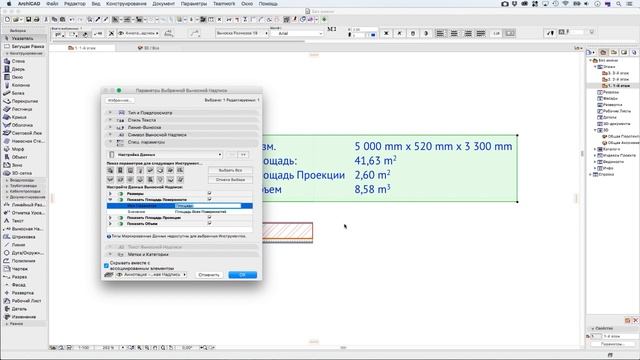
Task: Expand the Символ Выносной Надписи panel
Action: click(x=182, y=135)
